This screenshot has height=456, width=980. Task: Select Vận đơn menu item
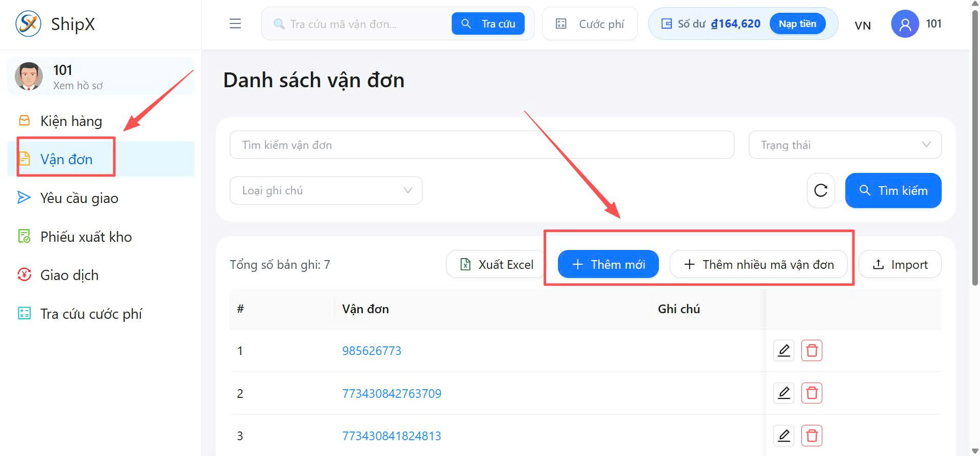101,159
